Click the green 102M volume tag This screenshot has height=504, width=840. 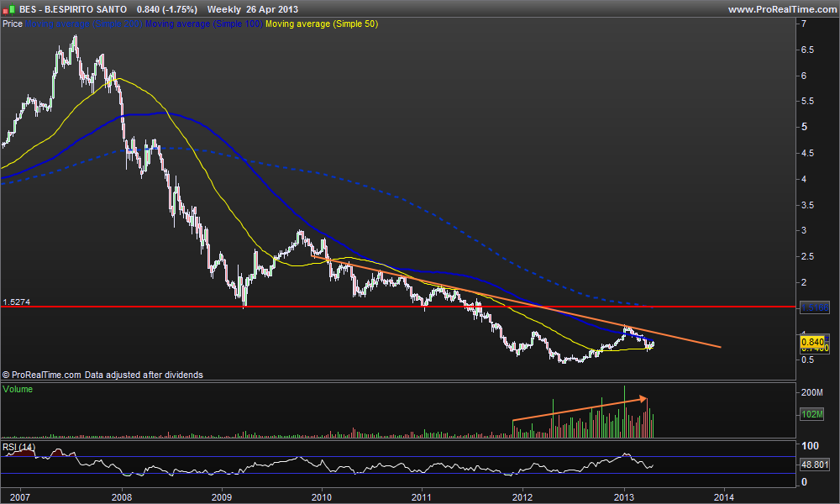point(812,414)
